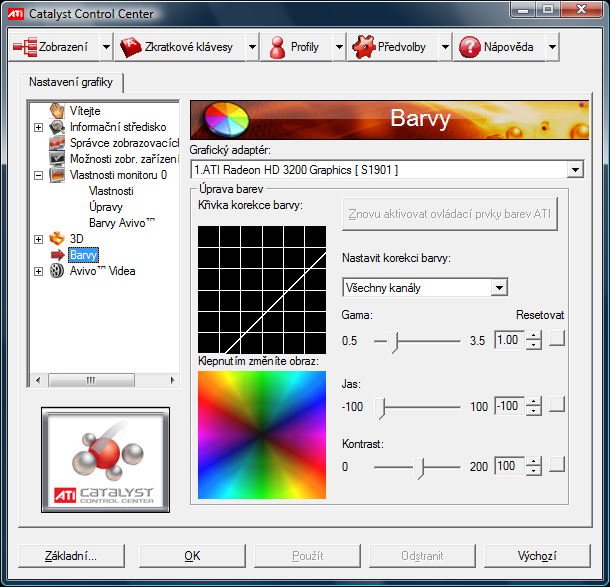Tick the Kontrast reset checkbox
The height and width of the screenshot is (587, 610).
[x=557, y=464]
